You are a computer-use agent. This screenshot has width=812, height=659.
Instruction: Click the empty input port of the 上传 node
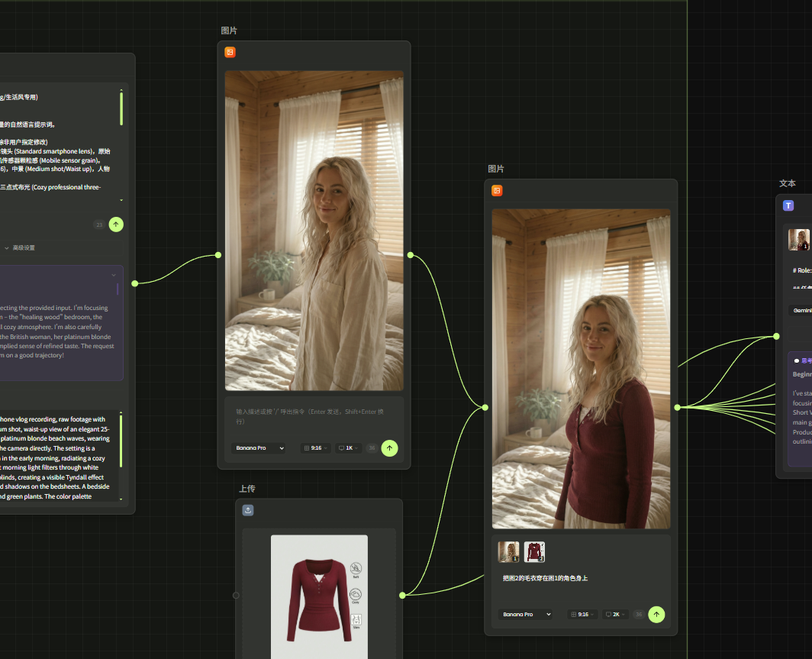click(236, 595)
